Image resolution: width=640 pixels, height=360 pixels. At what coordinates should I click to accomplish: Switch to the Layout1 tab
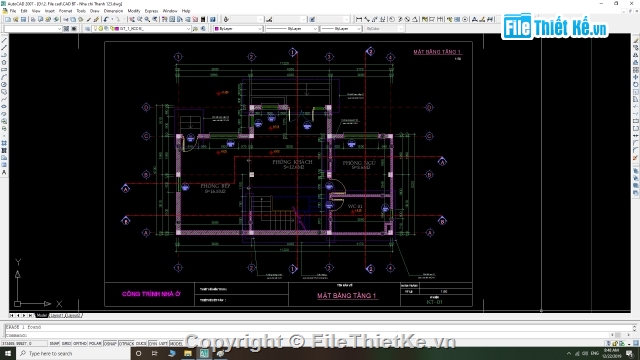[x=57, y=316]
